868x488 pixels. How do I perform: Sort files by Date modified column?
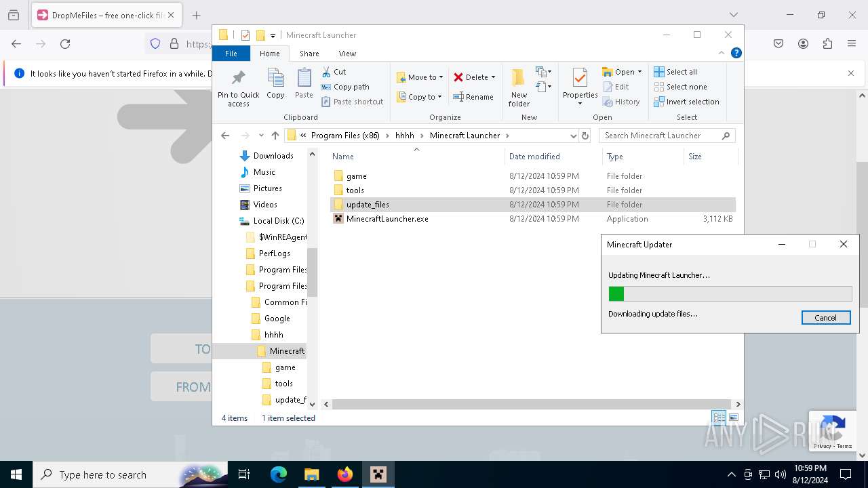tap(534, 157)
